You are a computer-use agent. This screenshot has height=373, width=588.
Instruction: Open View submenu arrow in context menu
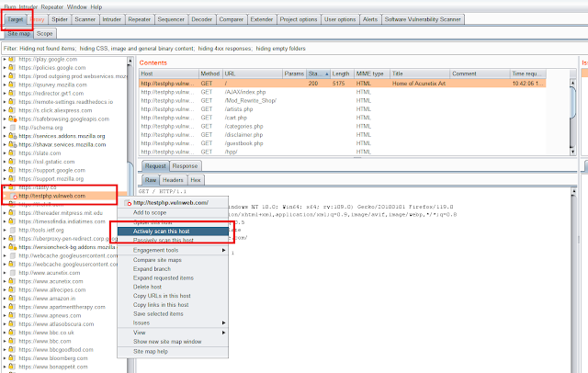[223, 333]
